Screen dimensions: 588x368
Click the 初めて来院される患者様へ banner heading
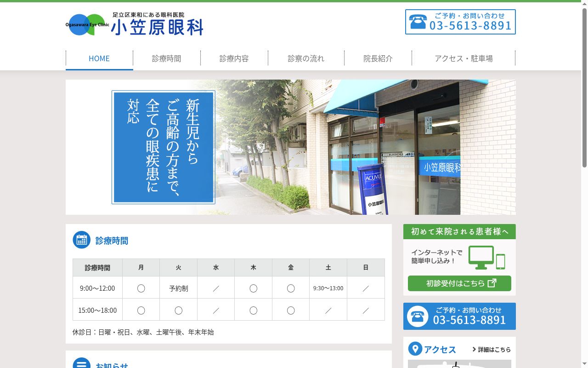pyautogui.click(x=459, y=231)
